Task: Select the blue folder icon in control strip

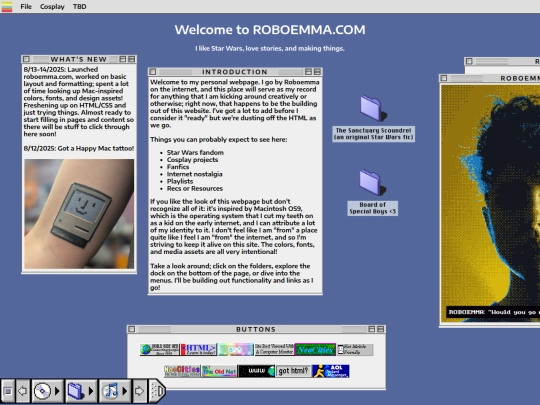Action: pos(75,391)
